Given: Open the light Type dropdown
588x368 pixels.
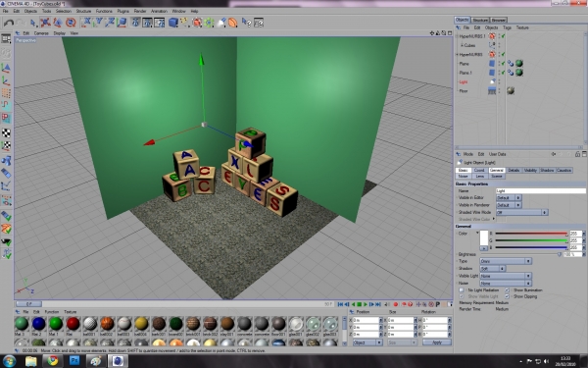Looking at the screenshot, I should (506, 261).
